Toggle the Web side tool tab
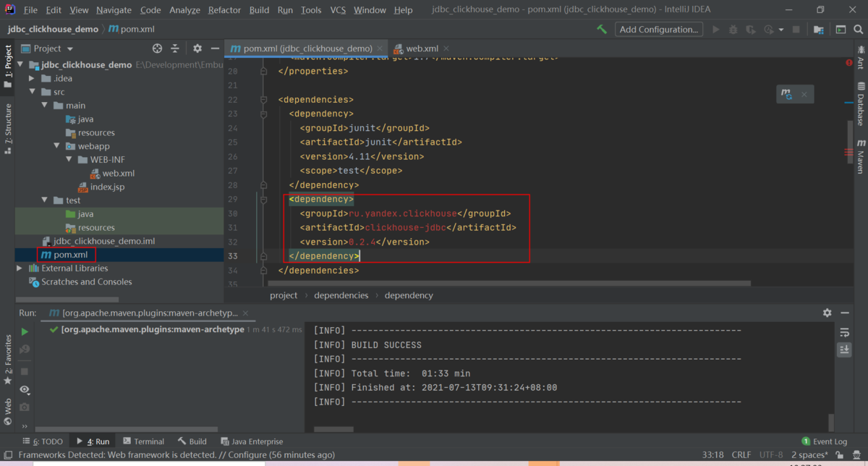The image size is (868, 466). (7, 411)
